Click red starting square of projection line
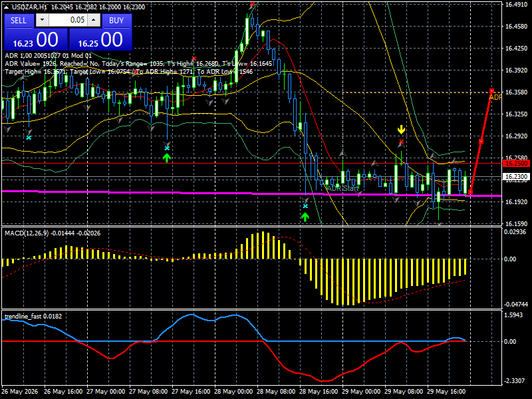 [470, 192]
